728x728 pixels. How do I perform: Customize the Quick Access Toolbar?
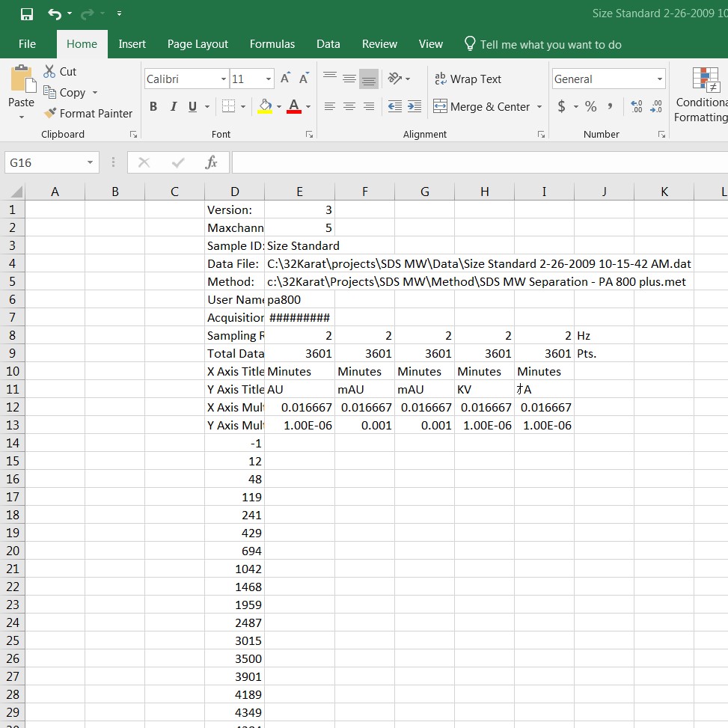119,13
